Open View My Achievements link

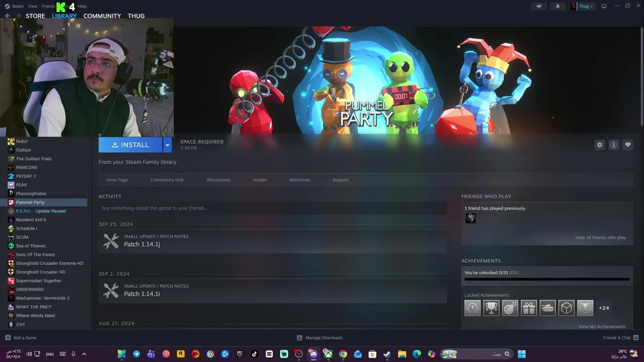pyautogui.click(x=602, y=326)
